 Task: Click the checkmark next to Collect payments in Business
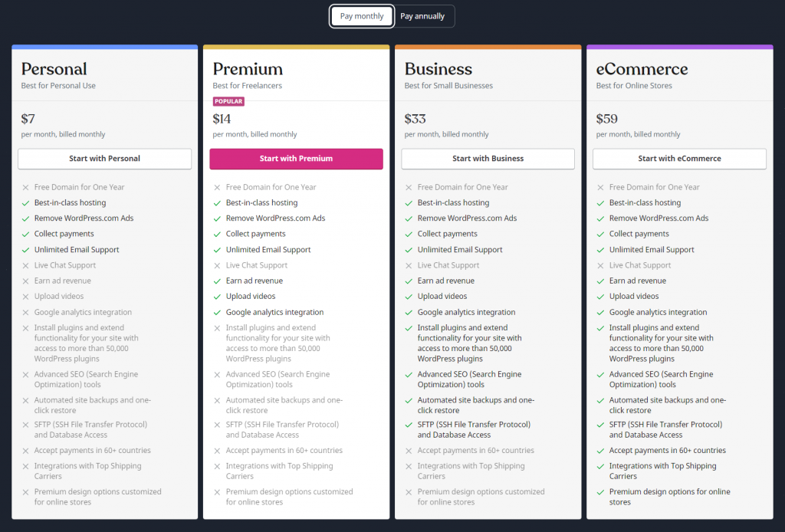coord(408,234)
